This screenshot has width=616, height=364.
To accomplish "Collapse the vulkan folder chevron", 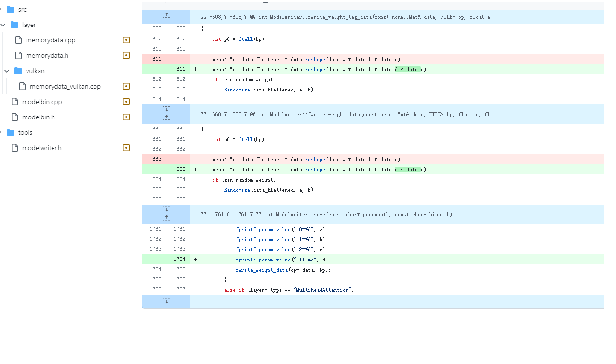I will coord(7,71).
